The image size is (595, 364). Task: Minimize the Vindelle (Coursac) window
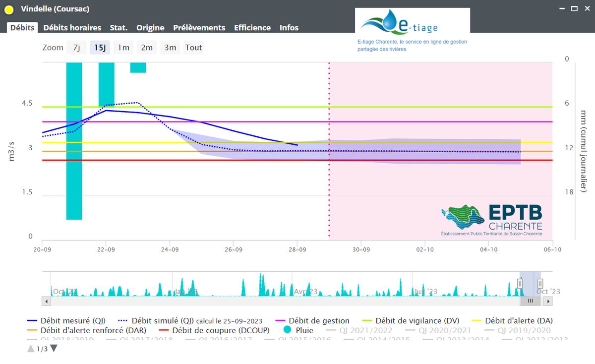pos(562,9)
